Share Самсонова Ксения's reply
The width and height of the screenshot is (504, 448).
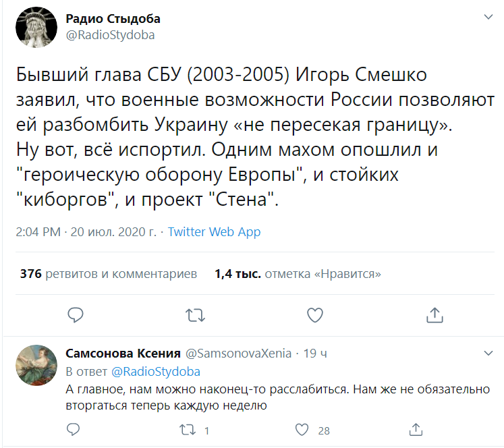pyautogui.click(x=418, y=430)
